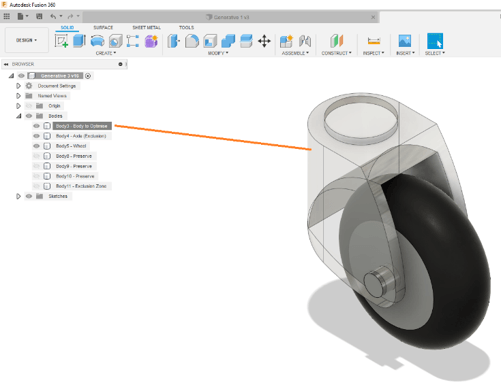This screenshot has width=501, height=389.
Task: Select Body9 - Preserve in browser
Action: click(x=74, y=166)
